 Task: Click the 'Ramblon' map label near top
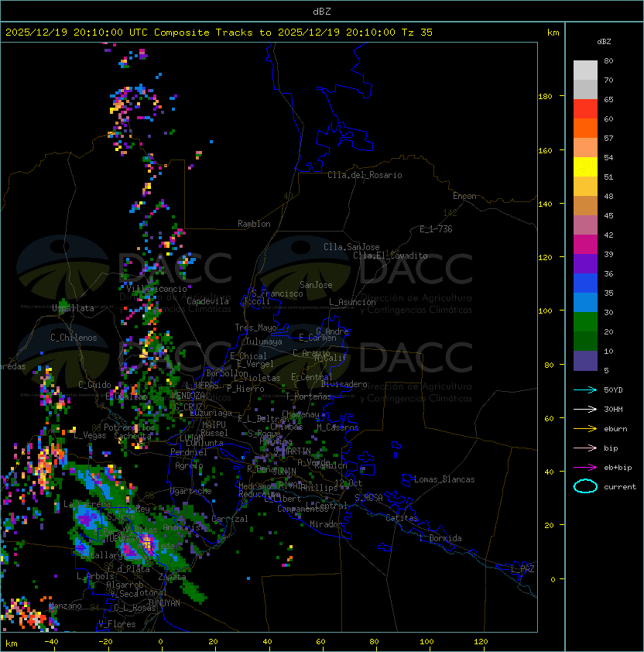click(254, 224)
